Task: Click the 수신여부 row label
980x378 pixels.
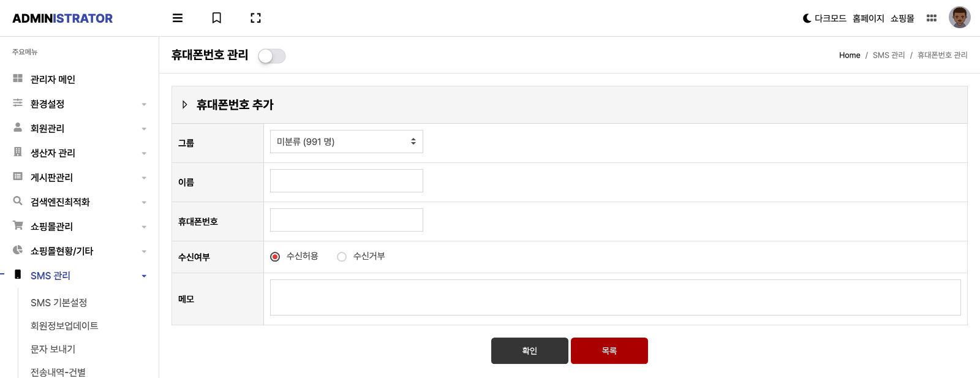Action: (194, 257)
